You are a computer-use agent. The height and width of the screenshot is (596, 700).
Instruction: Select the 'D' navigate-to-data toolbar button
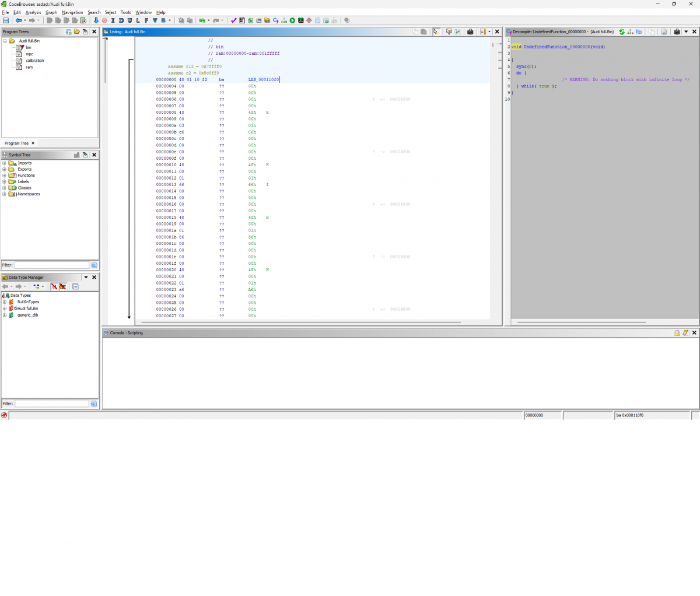(x=121, y=20)
